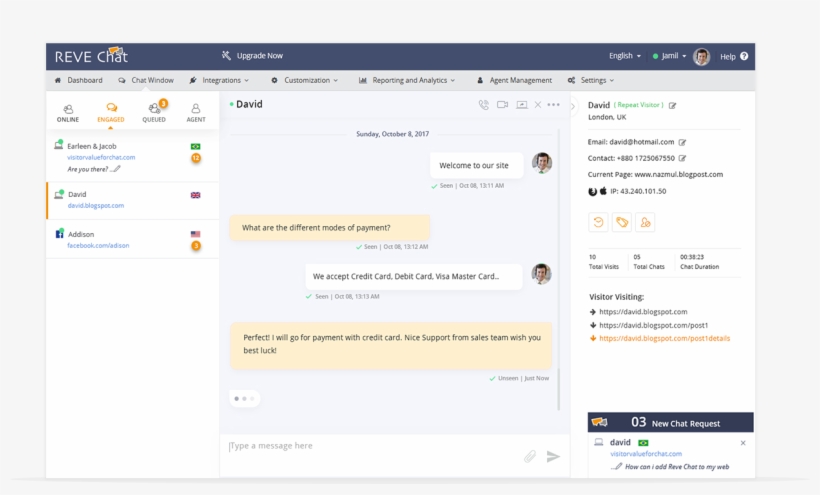This screenshot has height=495, width=820.
Task: Close the chat with David
Action: (538, 105)
